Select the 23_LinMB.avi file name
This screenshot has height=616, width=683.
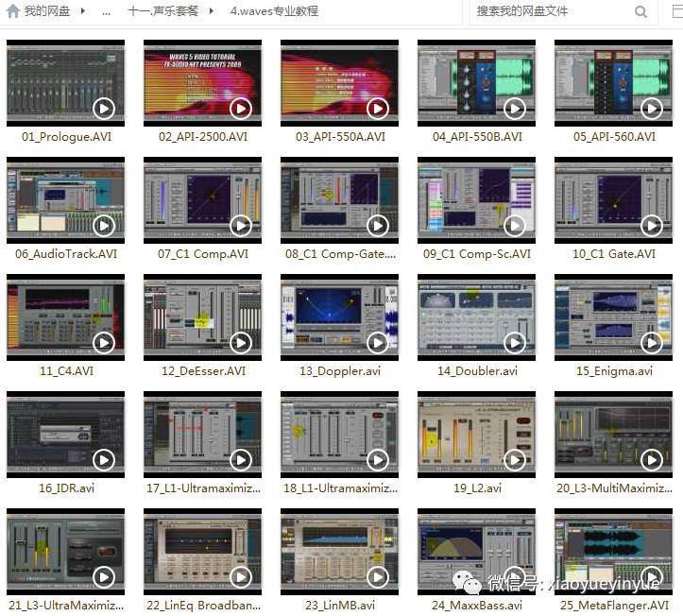pyautogui.click(x=340, y=606)
